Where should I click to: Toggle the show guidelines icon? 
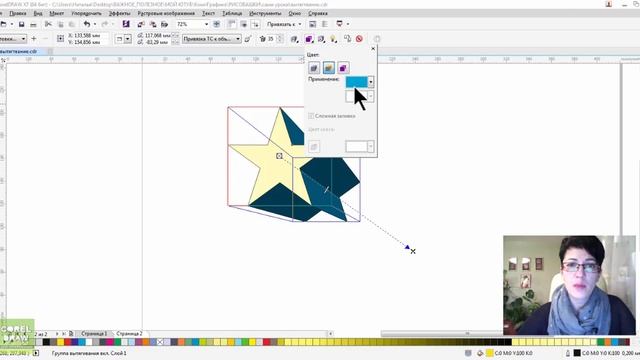tap(255, 24)
